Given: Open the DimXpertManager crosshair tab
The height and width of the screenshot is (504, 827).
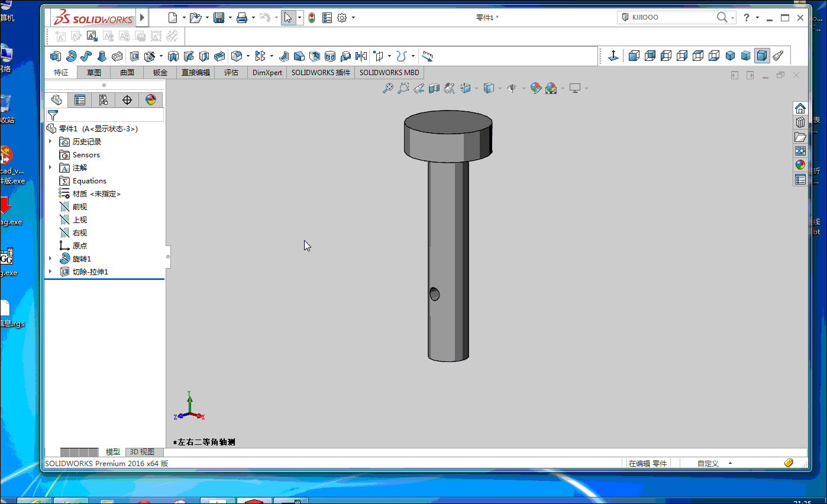Looking at the screenshot, I should [127, 100].
